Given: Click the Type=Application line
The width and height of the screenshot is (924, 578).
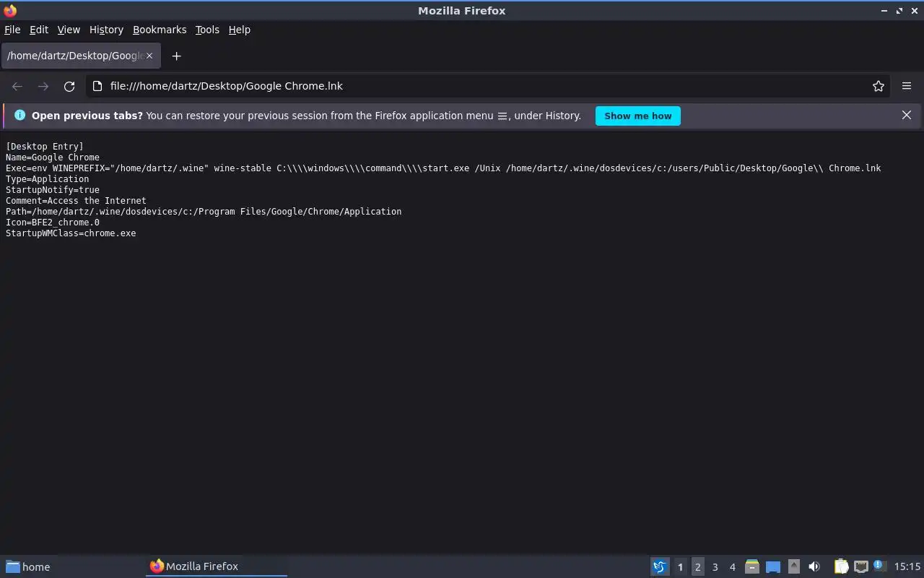Looking at the screenshot, I should pyautogui.click(x=48, y=179).
